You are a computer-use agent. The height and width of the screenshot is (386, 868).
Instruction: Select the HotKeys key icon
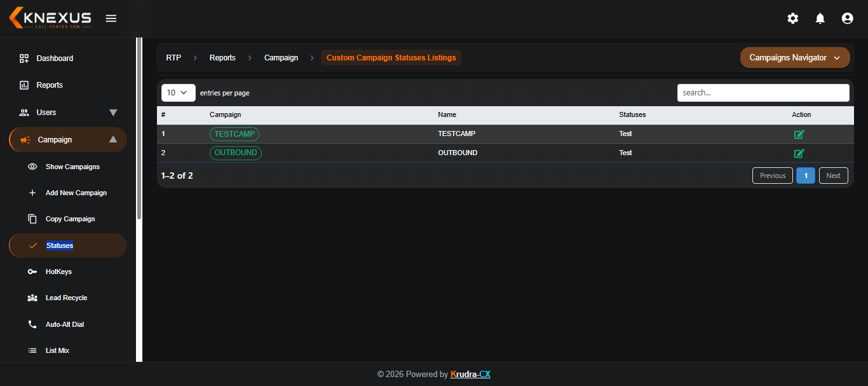click(x=32, y=272)
